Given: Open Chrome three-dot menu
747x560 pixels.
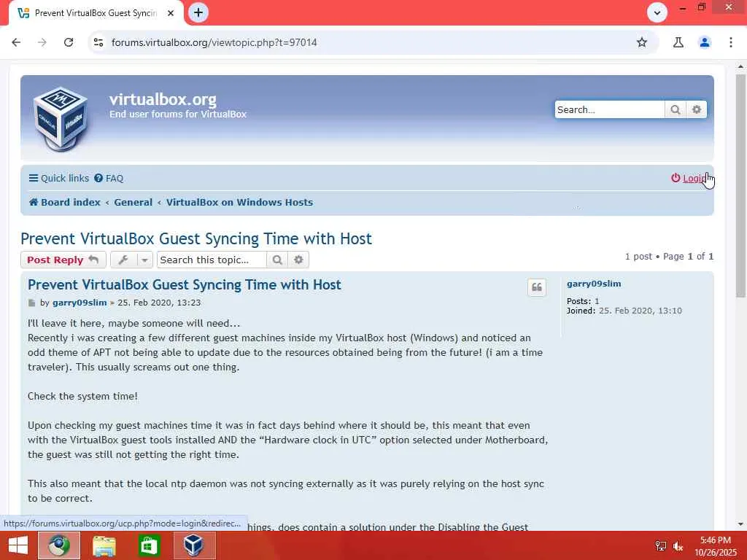Looking at the screenshot, I should tap(731, 42).
